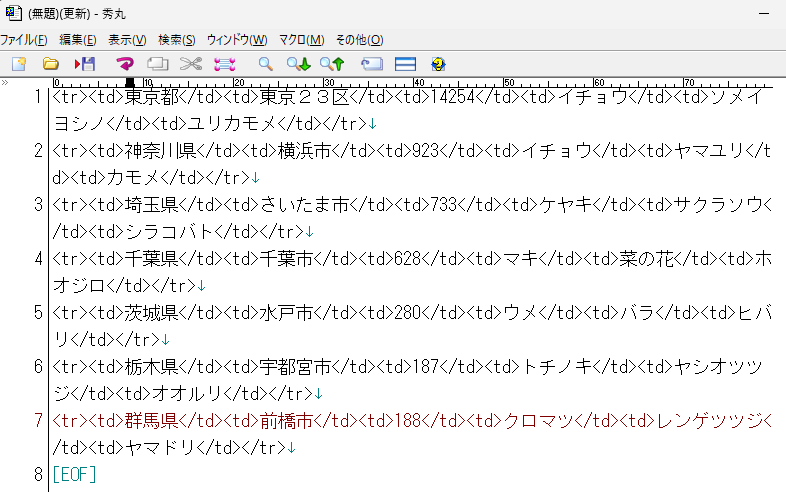Click the text 神奈川県
This screenshot has height=492, width=786.
(160, 150)
